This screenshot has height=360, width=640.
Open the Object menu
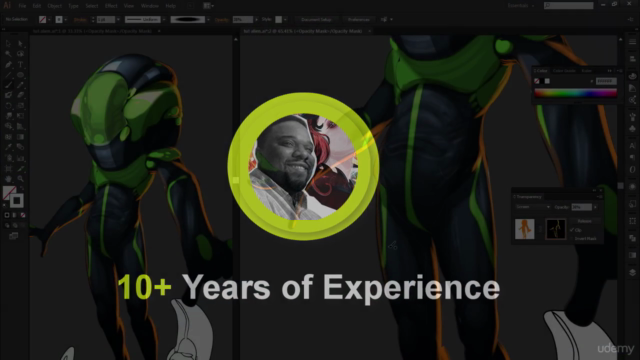54,6
